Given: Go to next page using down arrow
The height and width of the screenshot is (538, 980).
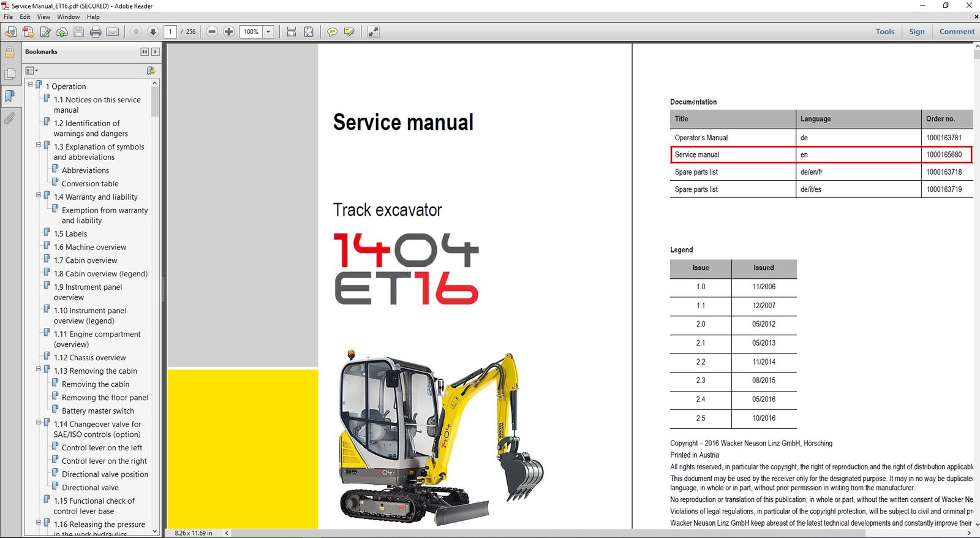Looking at the screenshot, I should pos(153,32).
